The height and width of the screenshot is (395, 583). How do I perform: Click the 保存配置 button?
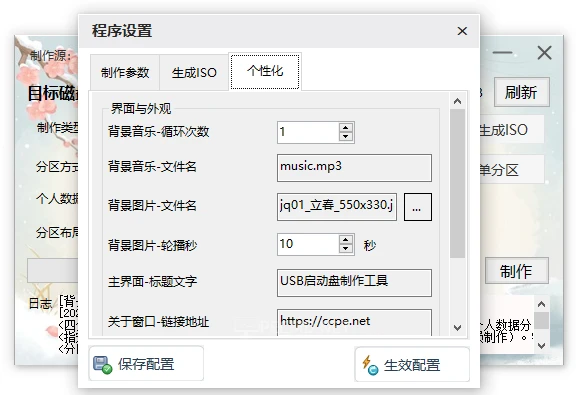coord(146,363)
